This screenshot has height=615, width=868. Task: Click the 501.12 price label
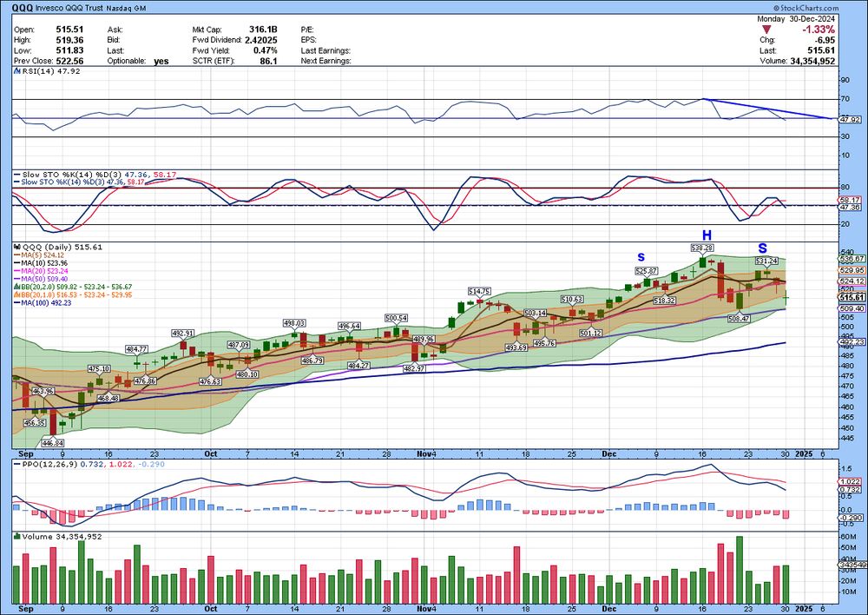click(590, 333)
